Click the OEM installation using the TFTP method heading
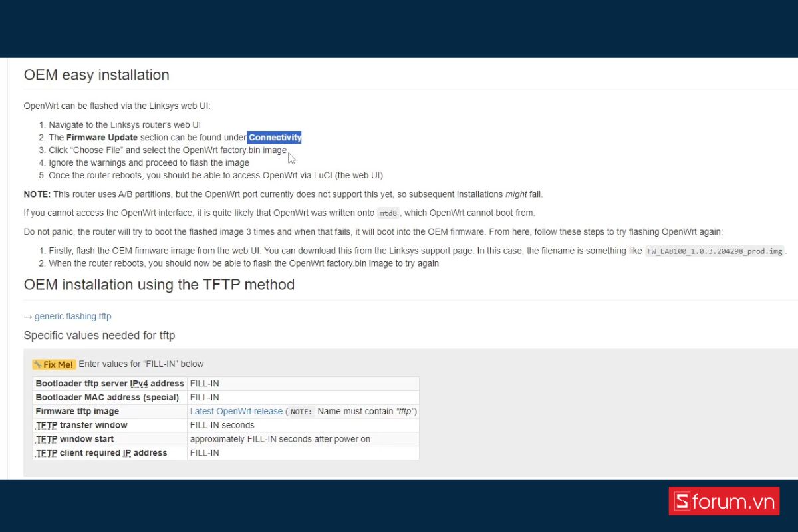 (x=159, y=285)
